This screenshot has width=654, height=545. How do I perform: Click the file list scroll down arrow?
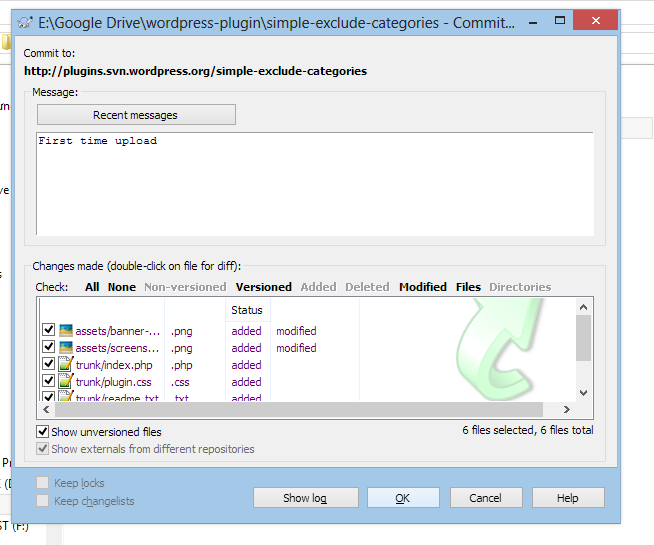pyautogui.click(x=584, y=393)
